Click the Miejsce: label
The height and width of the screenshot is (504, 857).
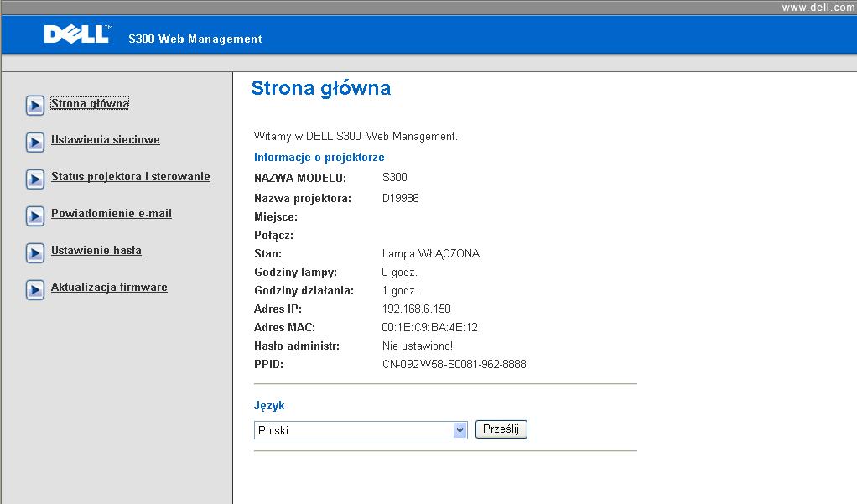coord(276,217)
